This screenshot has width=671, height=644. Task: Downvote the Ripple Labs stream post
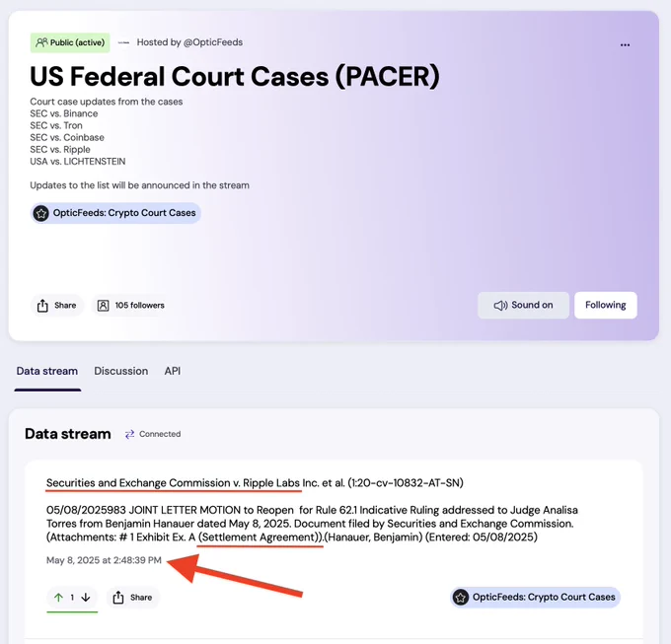pos(86,598)
